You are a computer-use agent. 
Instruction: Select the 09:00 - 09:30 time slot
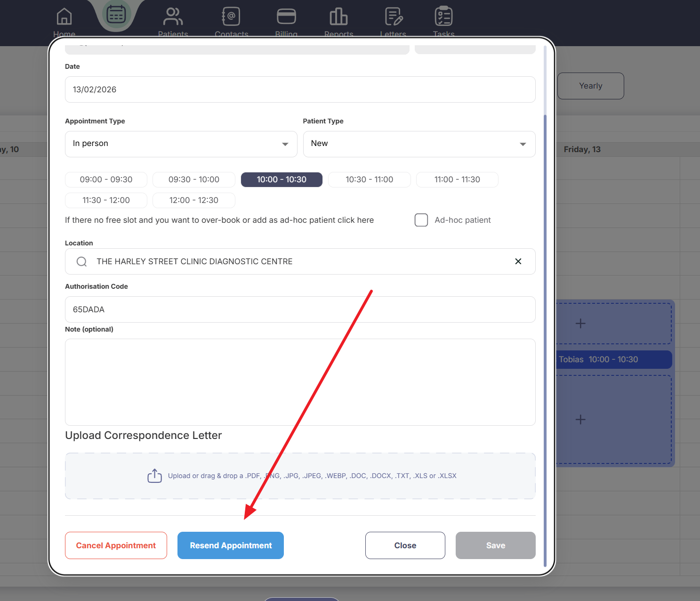coord(106,179)
